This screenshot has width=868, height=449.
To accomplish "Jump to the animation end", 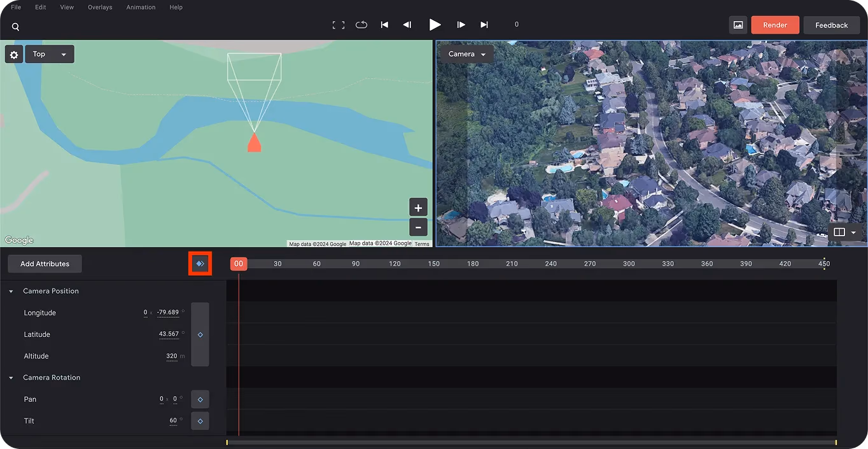I will coord(484,25).
